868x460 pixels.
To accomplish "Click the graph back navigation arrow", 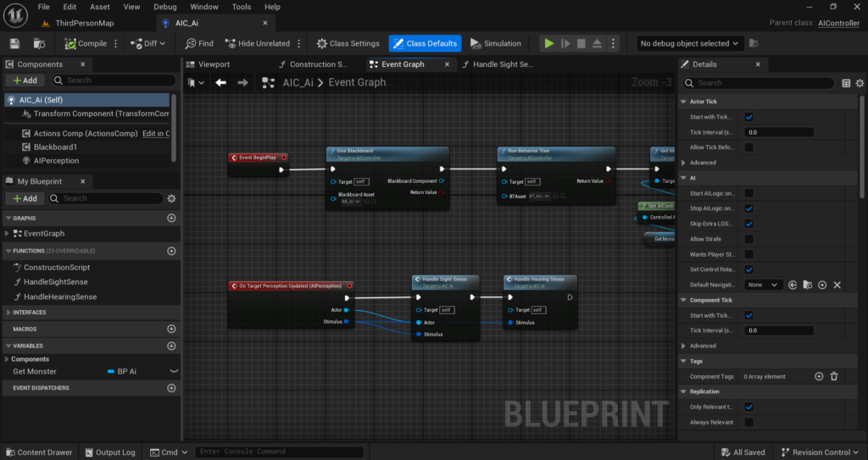I will pyautogui.click(x=221, y=82).
